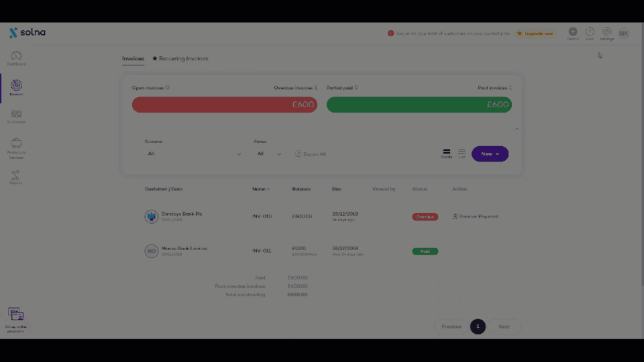Go to the Previous page

click(x=451, y=326)
